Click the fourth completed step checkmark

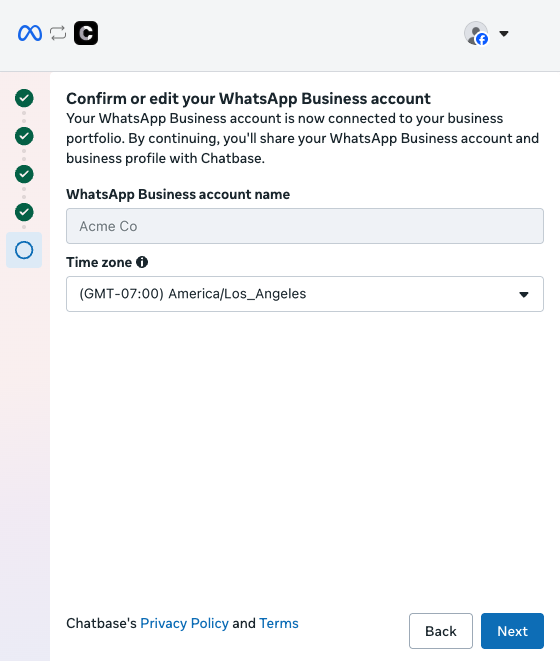(x=24, y=212)
